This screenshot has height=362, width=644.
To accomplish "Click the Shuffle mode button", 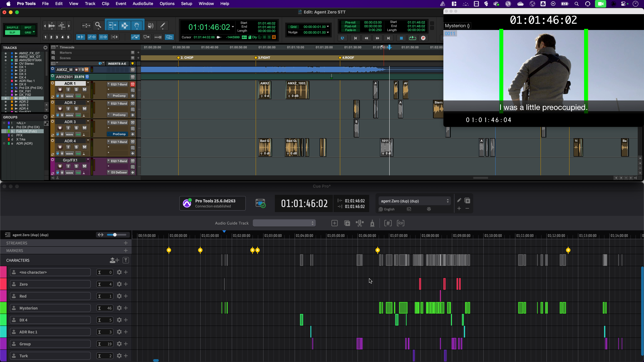I will (x=13, y=27).
